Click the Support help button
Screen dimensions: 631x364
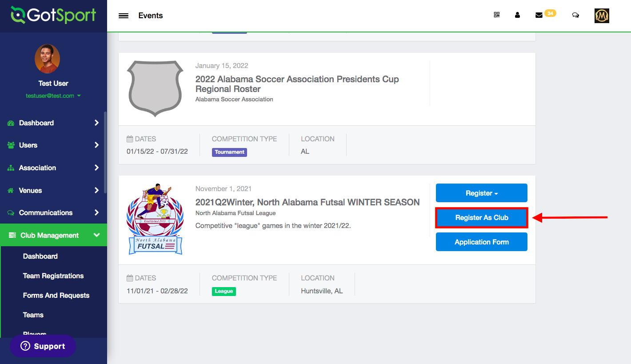[x=43, y=346]
